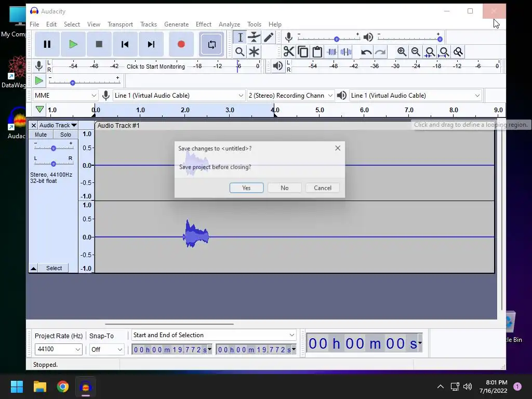Click the Redo arrow icon

click(380, 52)
